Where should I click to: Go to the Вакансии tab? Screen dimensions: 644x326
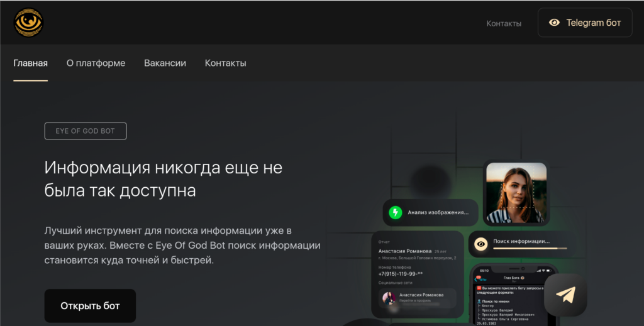point(165,63)
